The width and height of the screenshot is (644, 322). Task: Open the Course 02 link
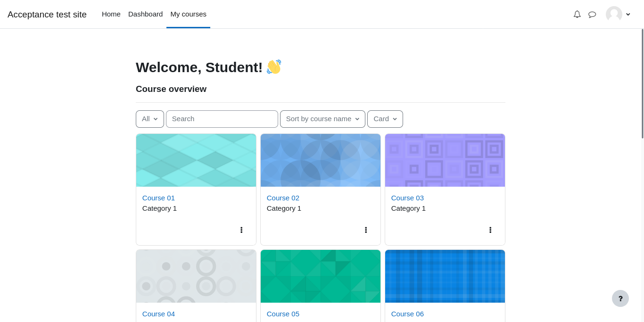(x=283, y=198)
